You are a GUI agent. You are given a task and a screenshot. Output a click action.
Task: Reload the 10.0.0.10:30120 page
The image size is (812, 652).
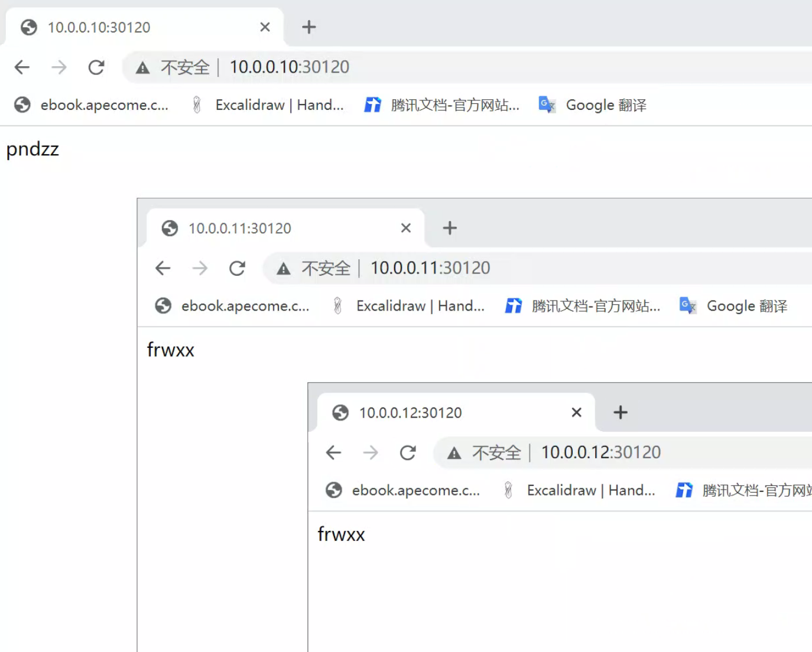[x=96, y=67]
